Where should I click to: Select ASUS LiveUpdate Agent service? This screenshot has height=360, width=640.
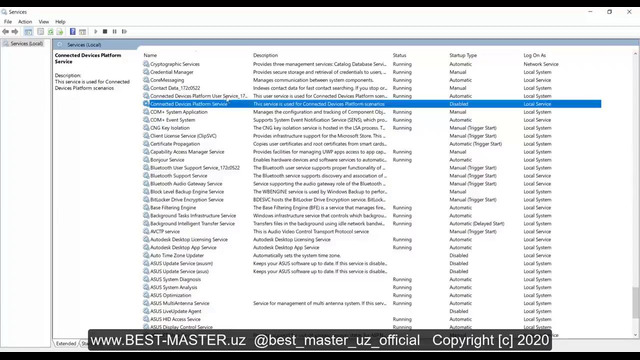[x=176, y=311]
